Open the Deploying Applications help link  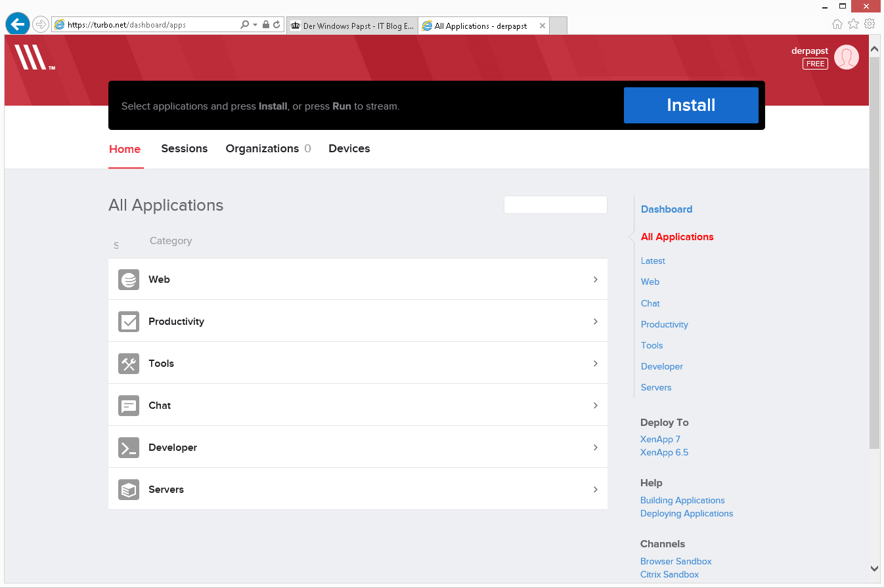pyautogui.click(x=686, y=514)
